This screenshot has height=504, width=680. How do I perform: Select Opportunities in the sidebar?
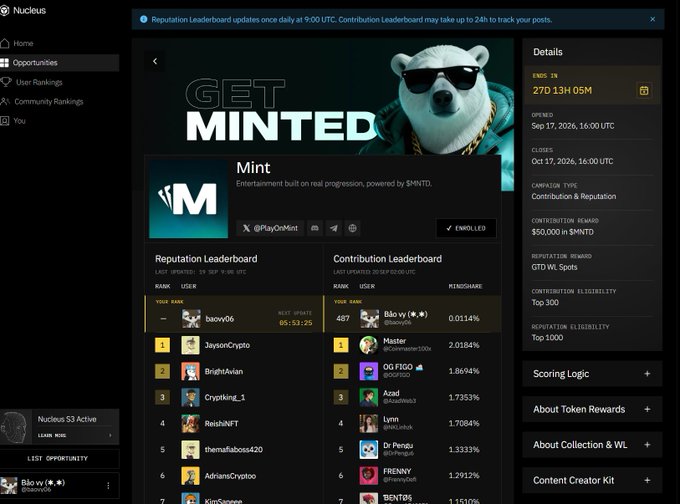[x=59, y=62]
